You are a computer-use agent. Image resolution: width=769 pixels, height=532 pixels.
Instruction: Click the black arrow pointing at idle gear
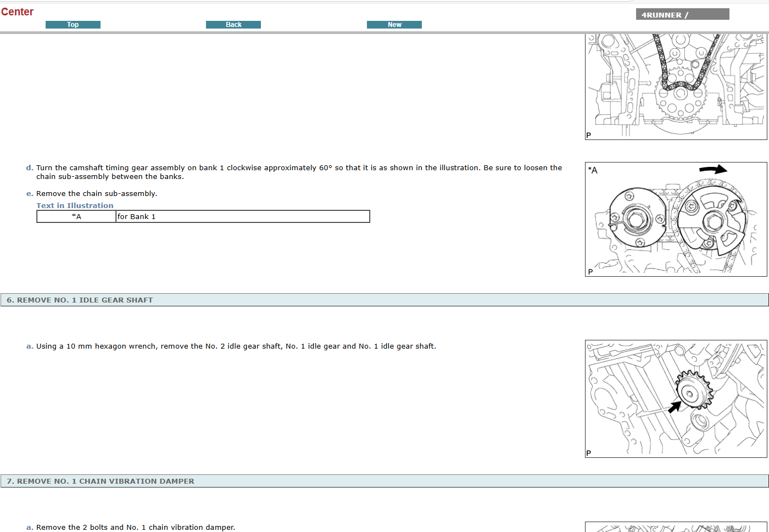click(x=674, y=407)
